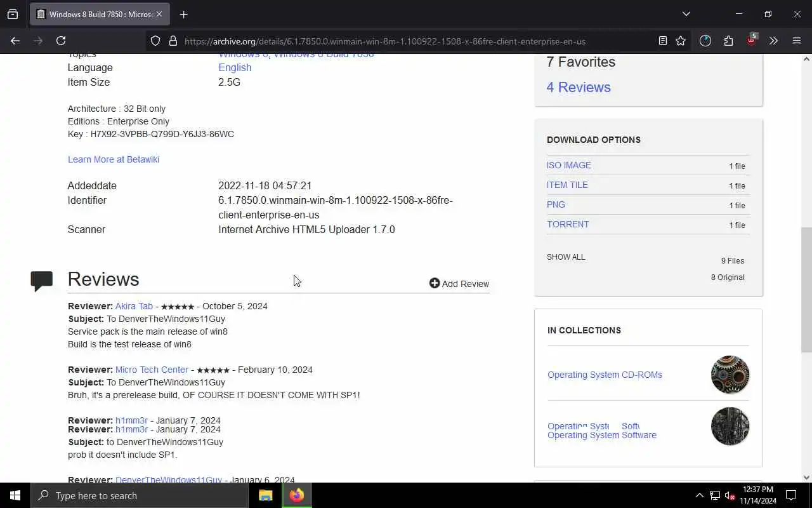812x508 pixels.
Task: Download the TORRENT file
Action: (x=568, y=224)
